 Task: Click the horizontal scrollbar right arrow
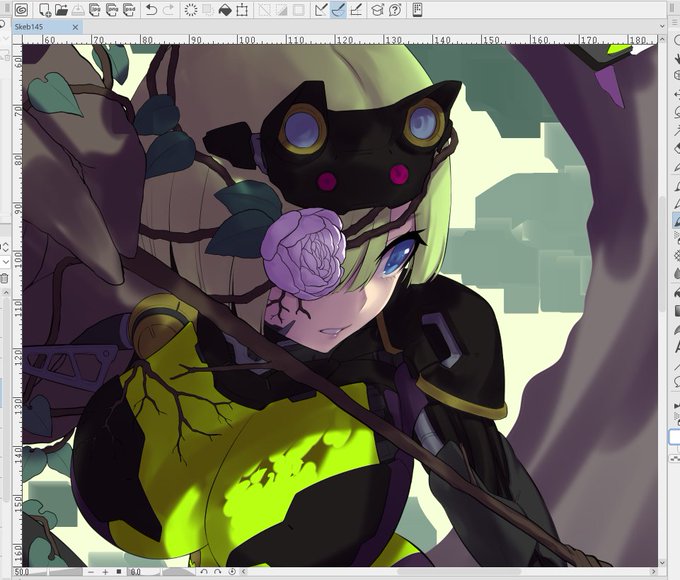point(654,572)
